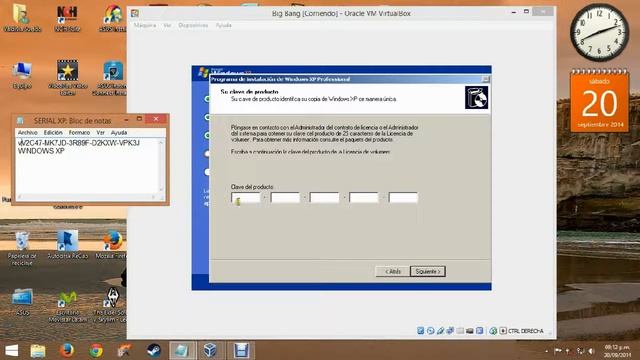Viewport: 640px width, 360px height.
Task: Click the volume speaker icon in system tray
Action: (591, 351)
